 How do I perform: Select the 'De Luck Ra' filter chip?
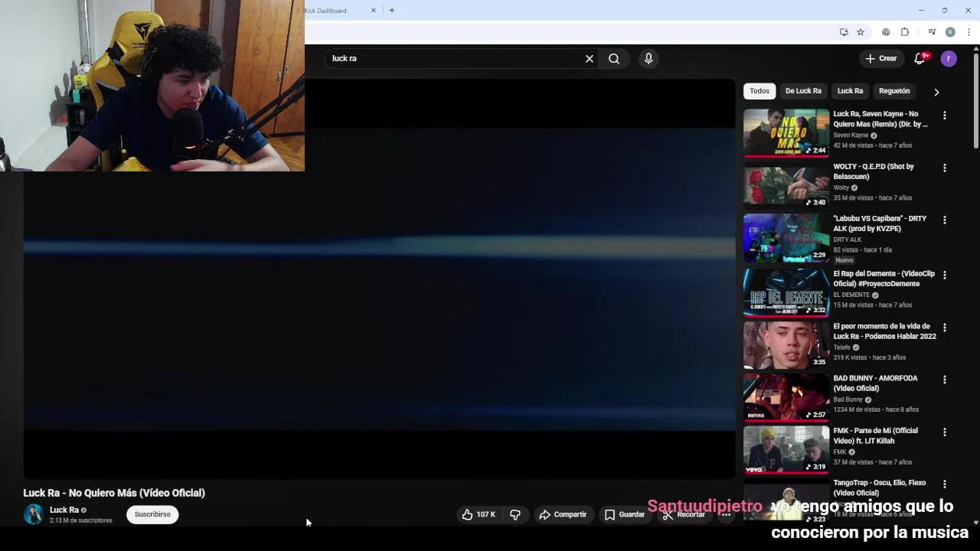(x=803, y=91)
